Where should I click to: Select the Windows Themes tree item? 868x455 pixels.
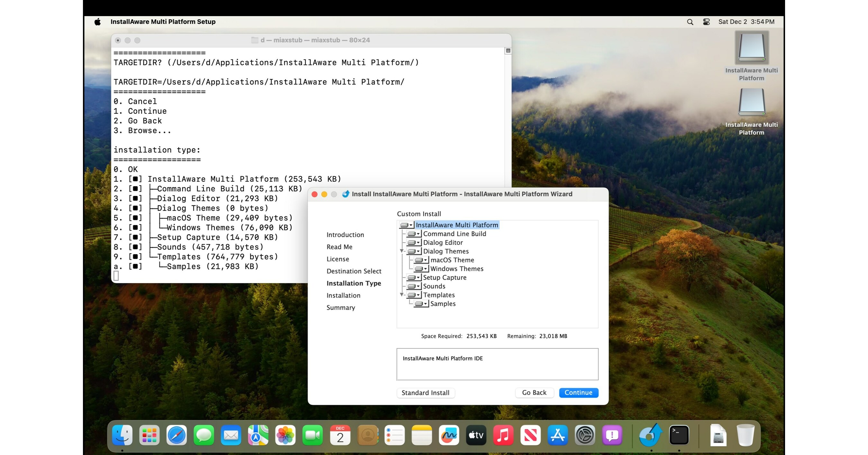click(457, 268)
